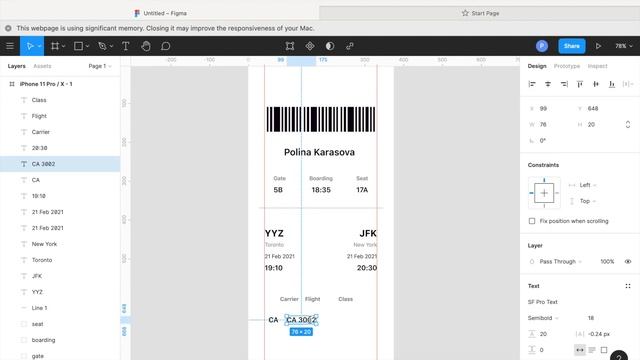
Task: Click the link icon in the toolbar
Action: point(350,46)
